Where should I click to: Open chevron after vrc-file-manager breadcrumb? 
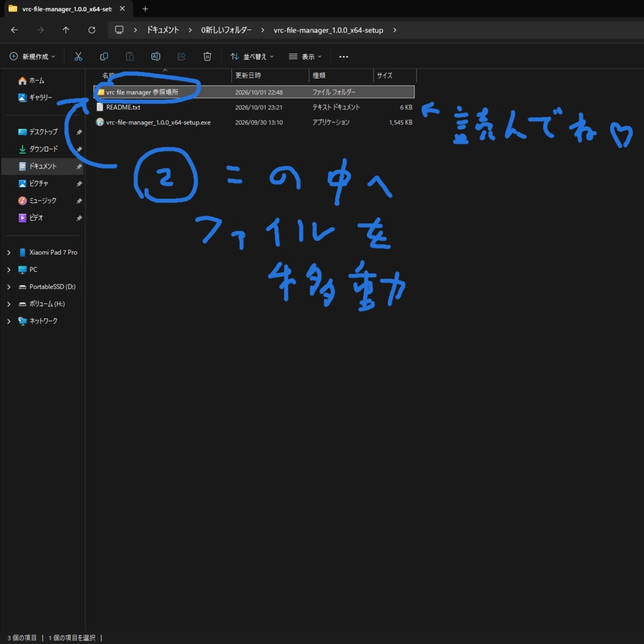click(395, 30)
